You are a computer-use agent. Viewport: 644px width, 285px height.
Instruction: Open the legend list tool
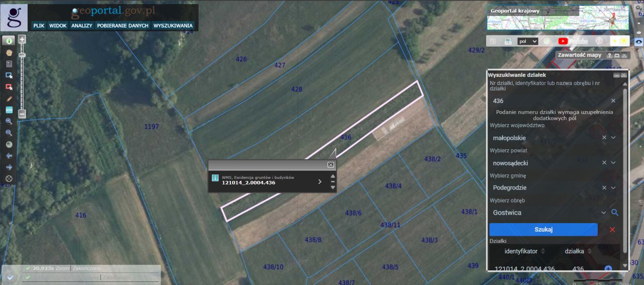(x=9, y=64)
